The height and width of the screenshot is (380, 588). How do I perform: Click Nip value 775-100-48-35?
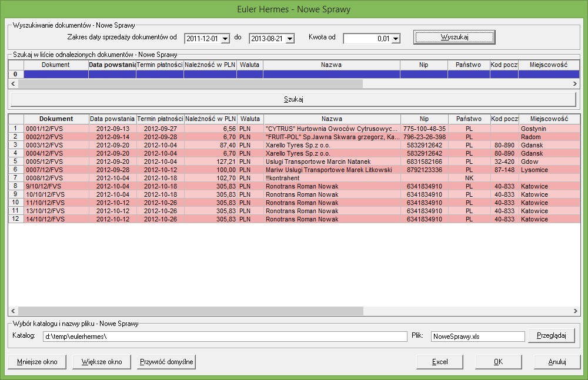pyautogui.click(x=425, y=129)
